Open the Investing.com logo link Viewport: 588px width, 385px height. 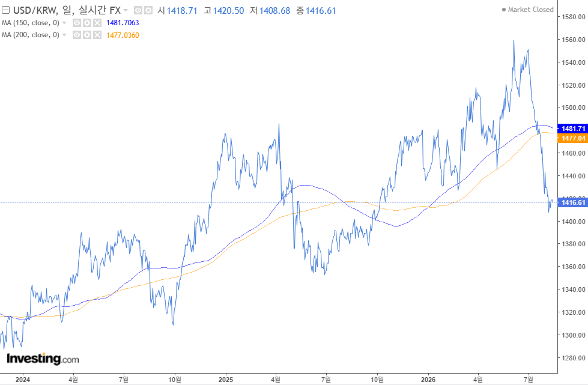point(43,359)
